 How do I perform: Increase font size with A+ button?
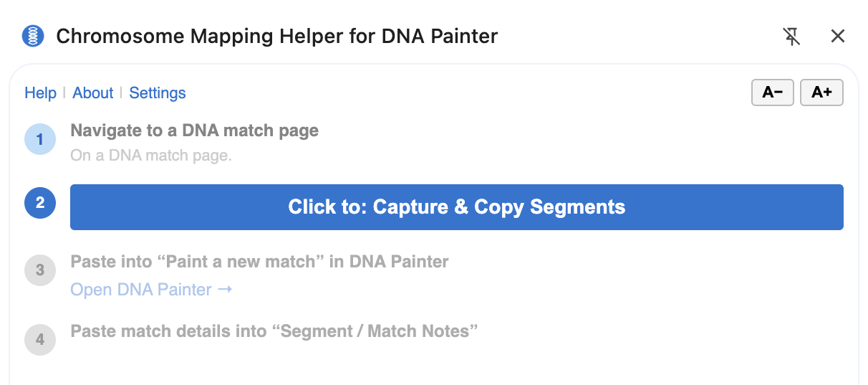click(821, 92)
